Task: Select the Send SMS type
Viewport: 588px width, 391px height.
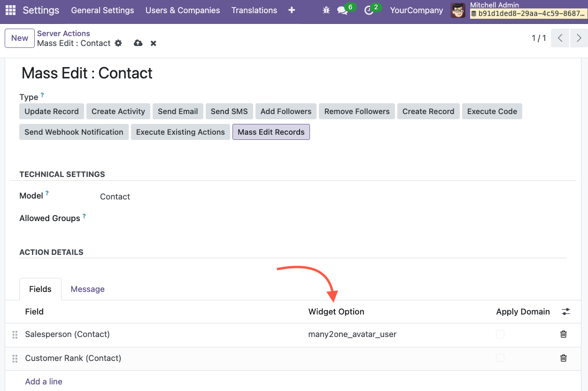Action: 229,111
